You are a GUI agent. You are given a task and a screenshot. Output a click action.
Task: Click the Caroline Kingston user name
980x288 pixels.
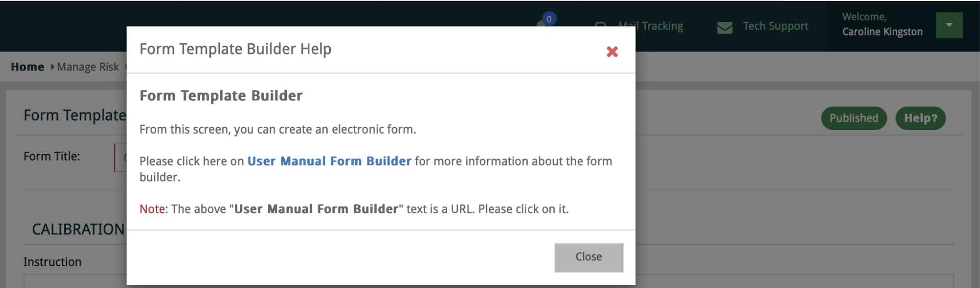click(x=882, y=32)
